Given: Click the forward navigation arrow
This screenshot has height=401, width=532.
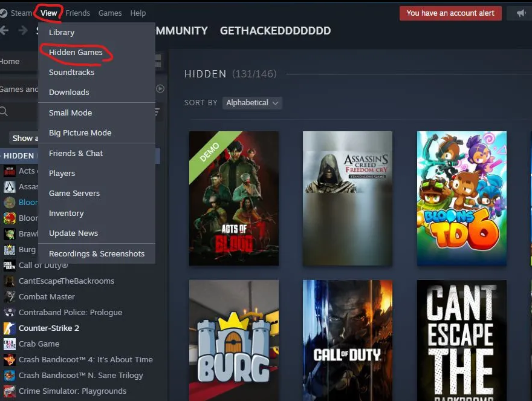Looking at the screenshot, I should (22, 31).
